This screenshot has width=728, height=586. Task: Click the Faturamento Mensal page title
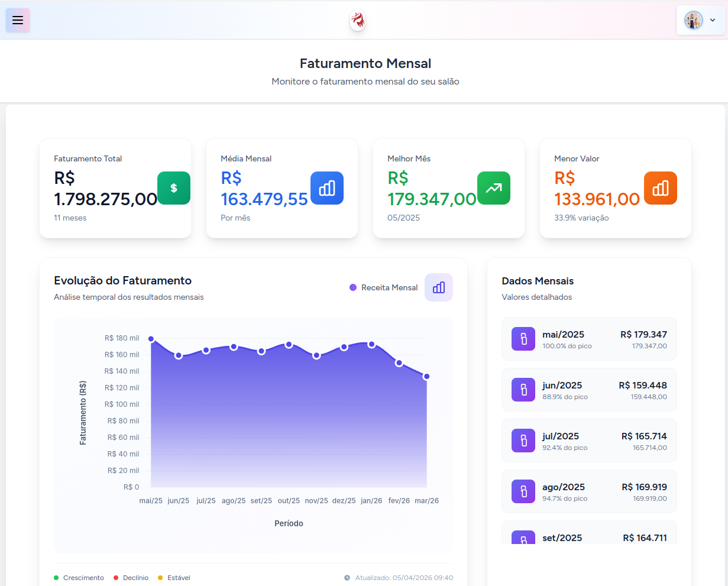[x=365, y=63]
